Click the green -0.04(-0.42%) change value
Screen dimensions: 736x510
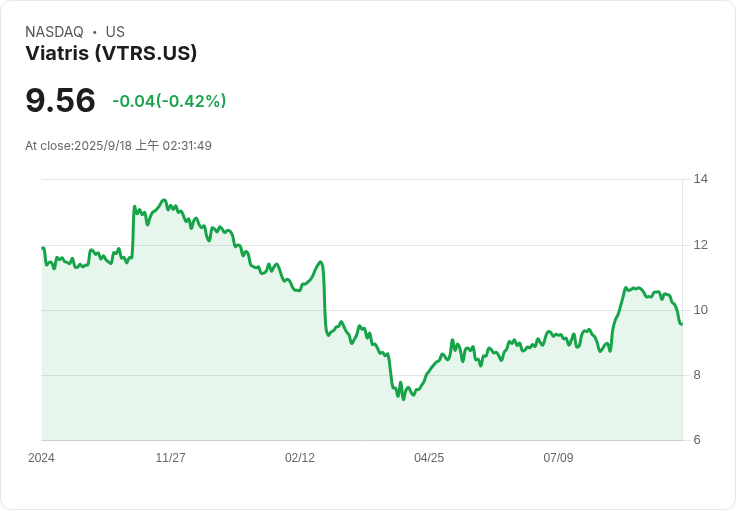(169, 101)
